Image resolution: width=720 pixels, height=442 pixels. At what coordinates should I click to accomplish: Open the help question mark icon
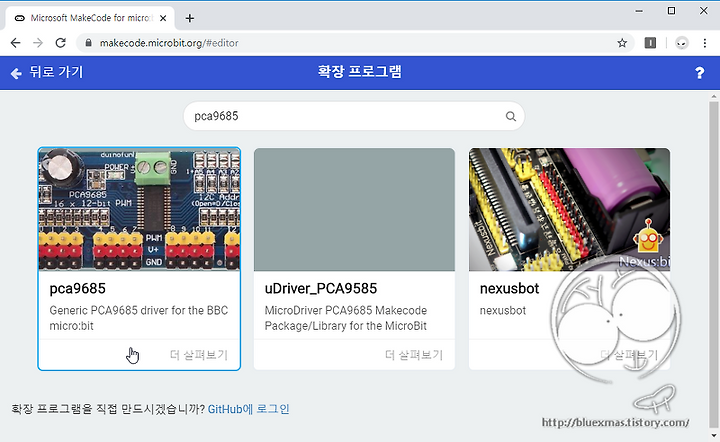click(x=699, y=73)
